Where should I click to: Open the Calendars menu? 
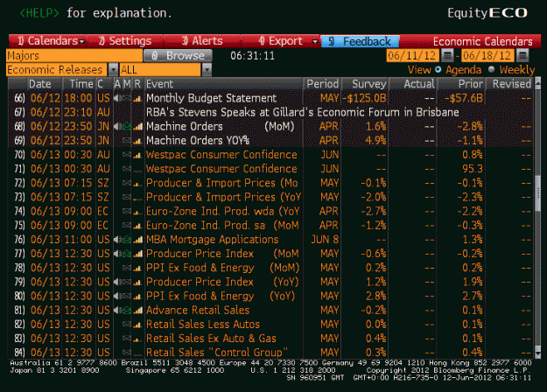coord(47,41)
